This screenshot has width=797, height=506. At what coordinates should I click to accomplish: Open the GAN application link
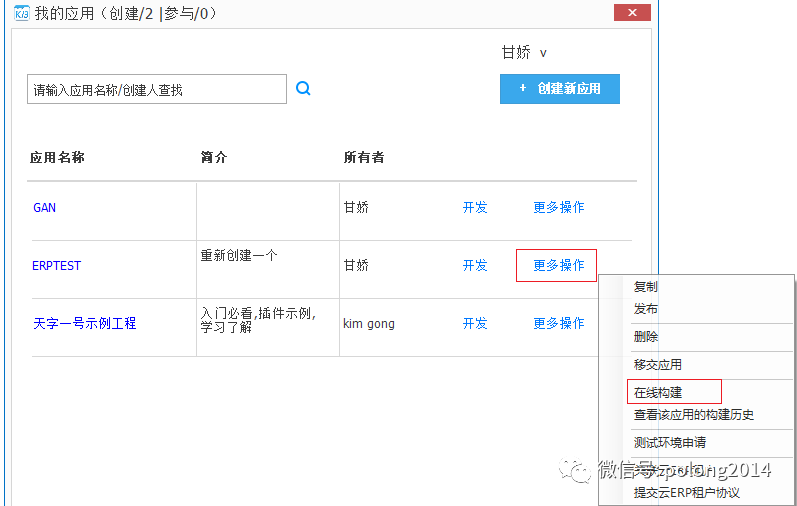click(x=45, y=208)
